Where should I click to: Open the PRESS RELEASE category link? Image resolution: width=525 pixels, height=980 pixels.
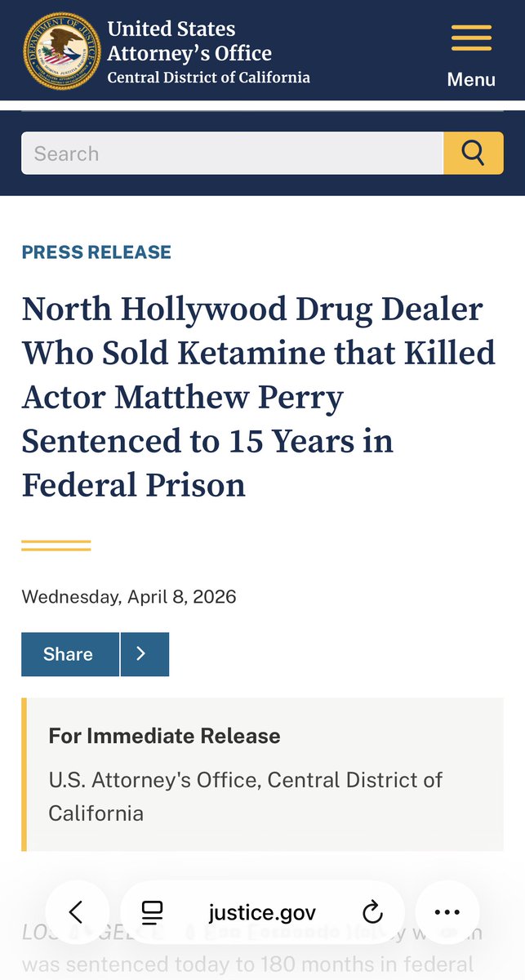96,252
